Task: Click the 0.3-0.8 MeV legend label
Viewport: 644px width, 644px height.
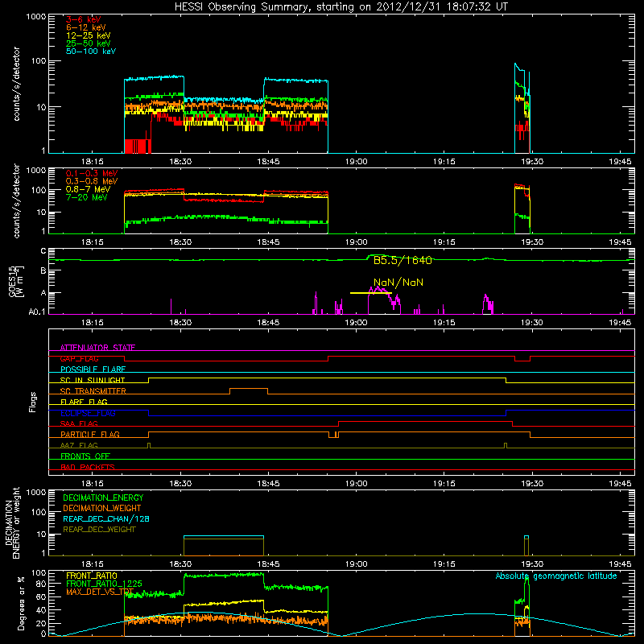Action: (92, 181)
